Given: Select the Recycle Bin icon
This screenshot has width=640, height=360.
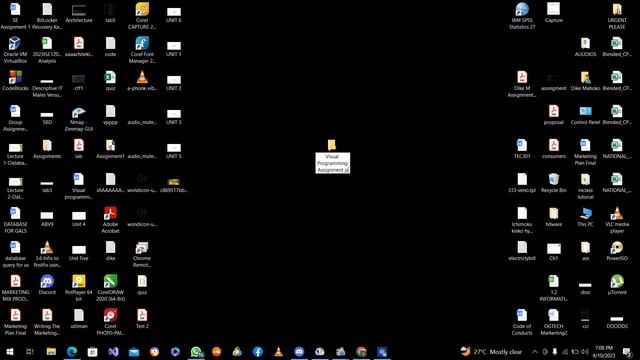Looking at the screenshot, I should tap(553, 182).
